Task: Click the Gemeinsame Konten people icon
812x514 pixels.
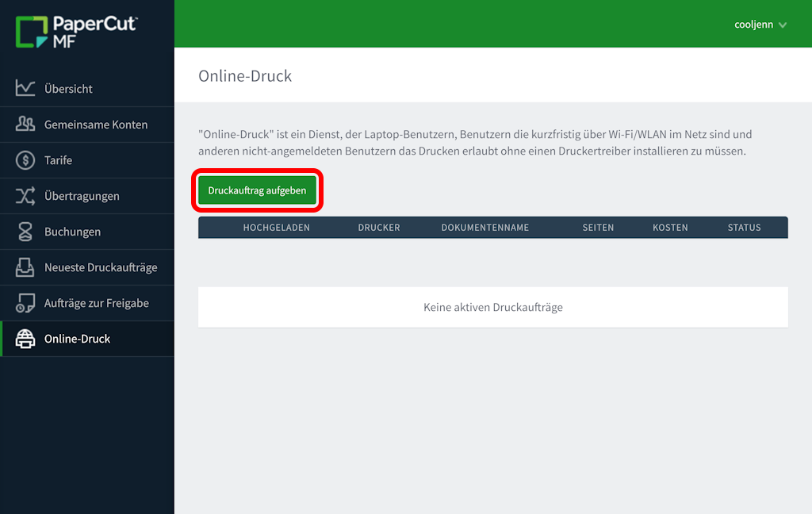Action: point(25,125)
